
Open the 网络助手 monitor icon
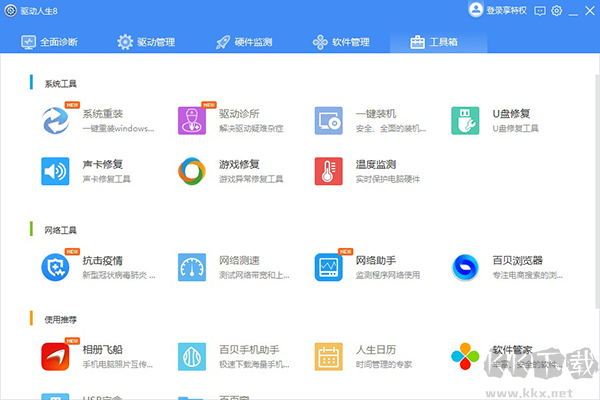coord(329,267)
